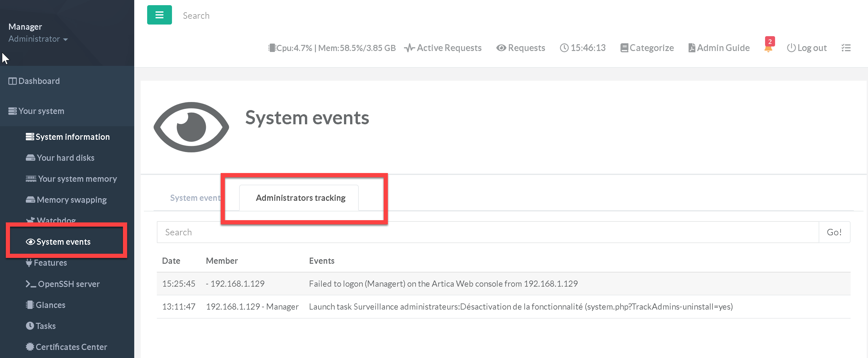Focus the events table Search field
The height and width of the screenshot is (358, 868).
pos(487,232)
